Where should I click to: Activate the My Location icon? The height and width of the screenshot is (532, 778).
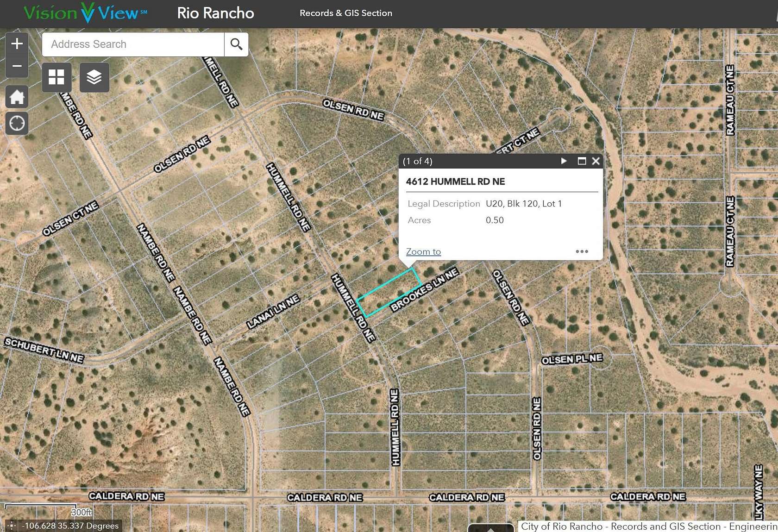click(x=17, y=123)
